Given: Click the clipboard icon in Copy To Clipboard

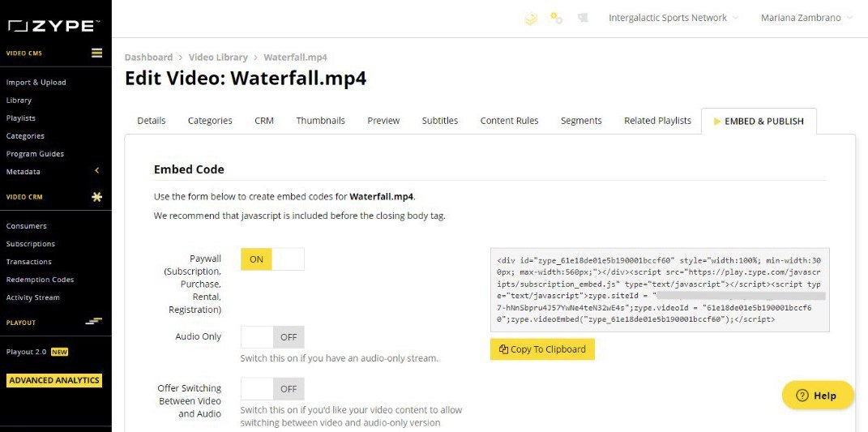Looking at the screenshot, I should (503, 349).
